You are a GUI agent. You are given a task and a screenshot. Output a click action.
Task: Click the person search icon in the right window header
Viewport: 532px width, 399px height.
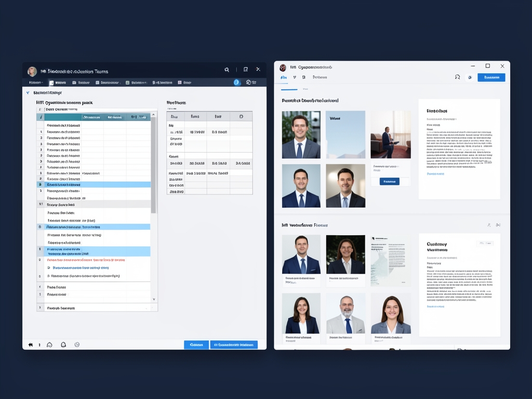coord(457,77)
